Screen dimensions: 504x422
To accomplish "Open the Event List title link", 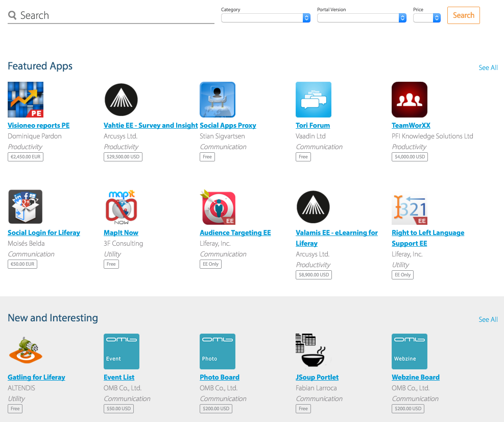I will (x=119, y=377).
